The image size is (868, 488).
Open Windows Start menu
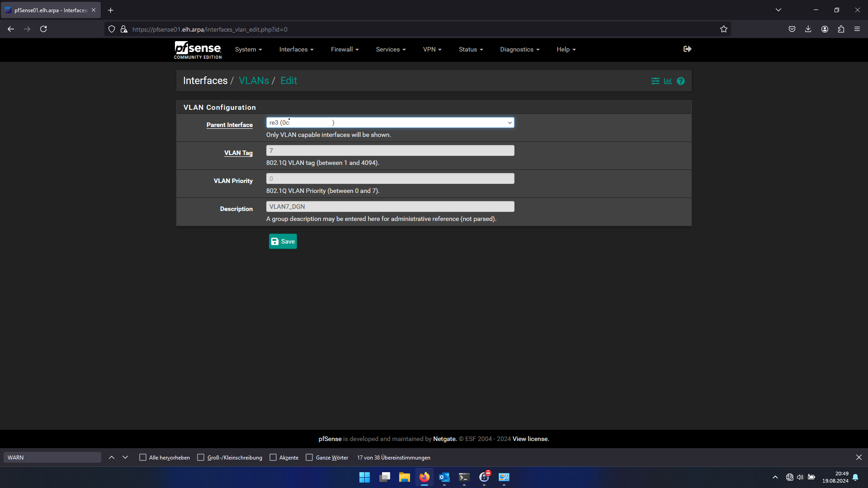click(364, 477)
